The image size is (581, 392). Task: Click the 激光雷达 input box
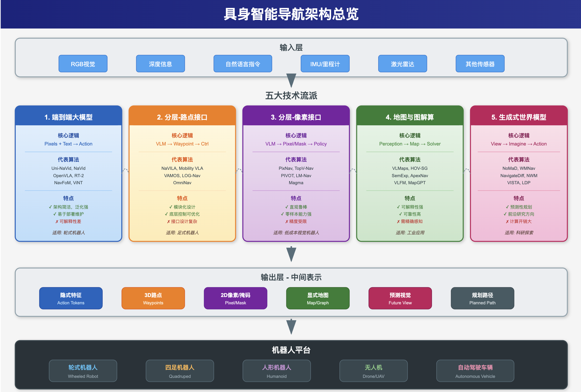click(x=402, y=64)
